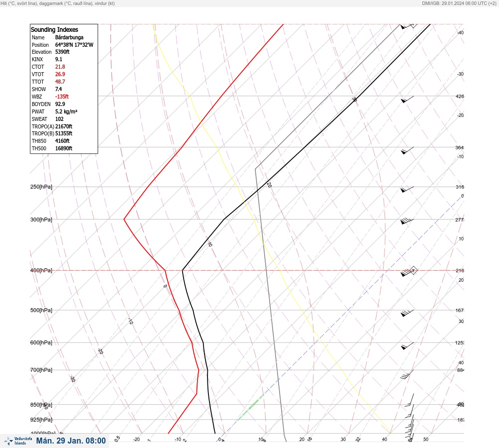
Task: Click the position value 64°38'N 17°32'W
Action: click(x=74, y=45)
